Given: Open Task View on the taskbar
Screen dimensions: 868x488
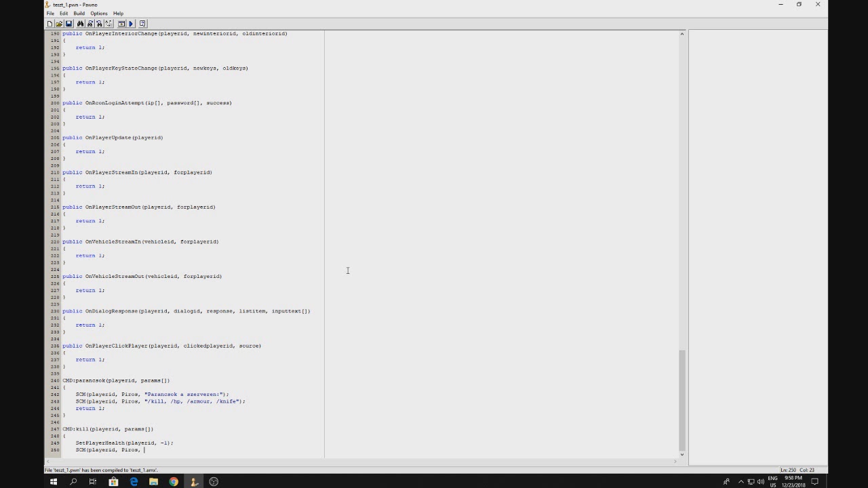Looking at the screenshot, I should (93, 482).
